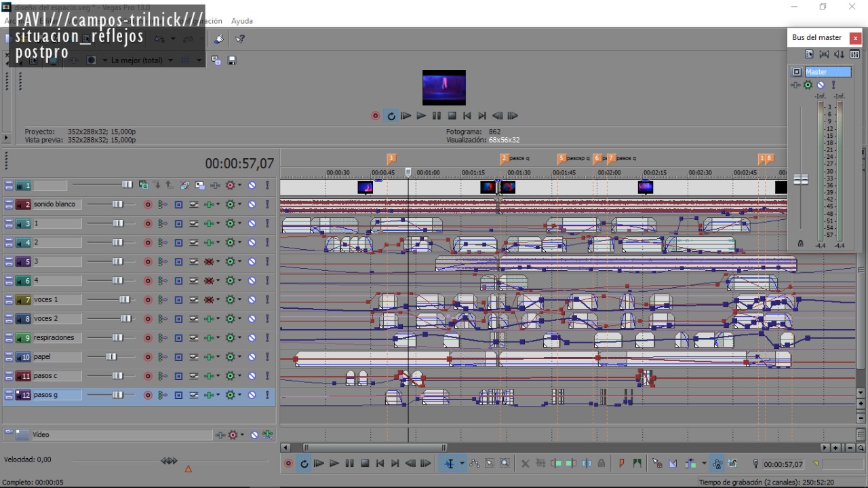Screen dimensions: 868x488
Task: Select the envelope edit tool in bottom toolbar
Action: (475, 464)
